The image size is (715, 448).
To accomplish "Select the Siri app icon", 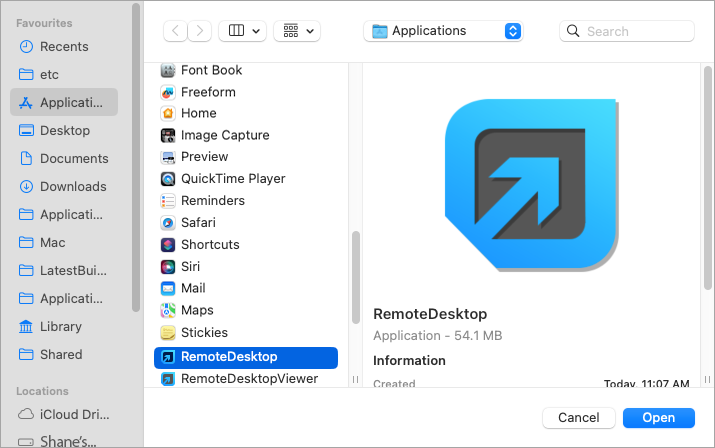I will 169,267.
